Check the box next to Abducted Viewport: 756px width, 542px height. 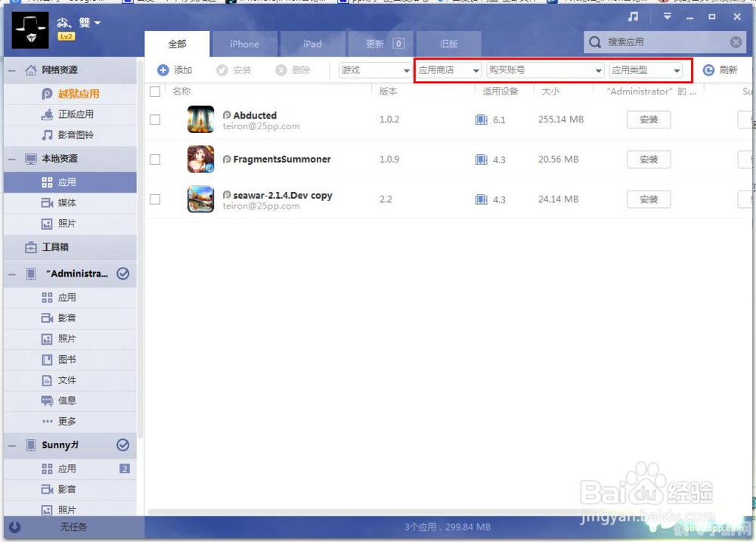click(155, 119)
